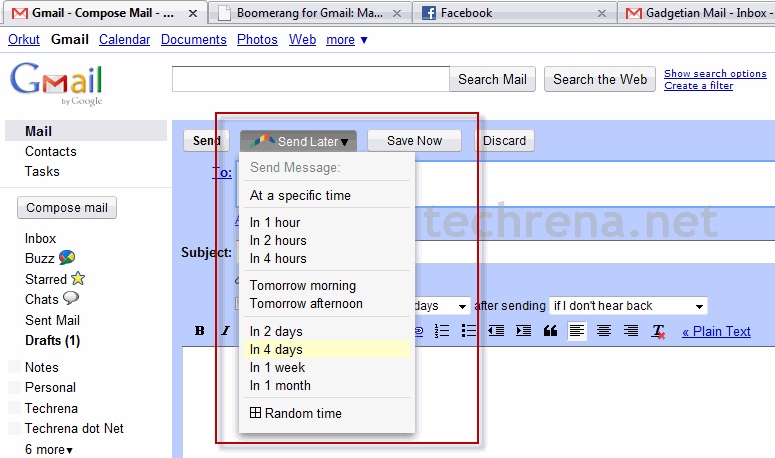Open the Notes label
Screen dimensions: 775x458
[42, 368]
